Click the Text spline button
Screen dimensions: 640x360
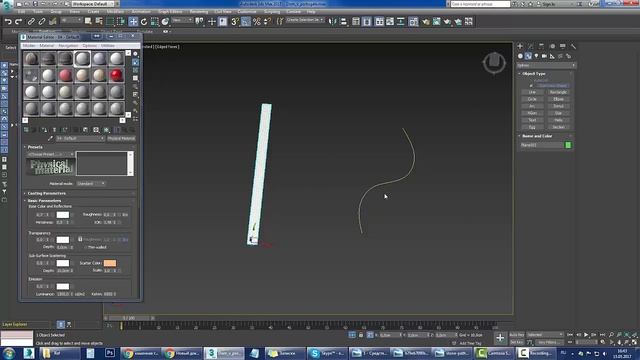532,120
